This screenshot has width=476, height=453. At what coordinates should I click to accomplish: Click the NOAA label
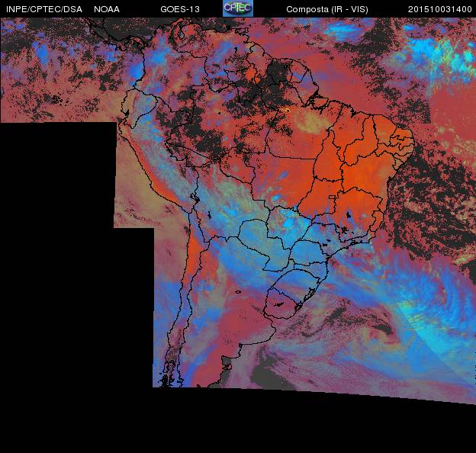(x=107, y=9)
